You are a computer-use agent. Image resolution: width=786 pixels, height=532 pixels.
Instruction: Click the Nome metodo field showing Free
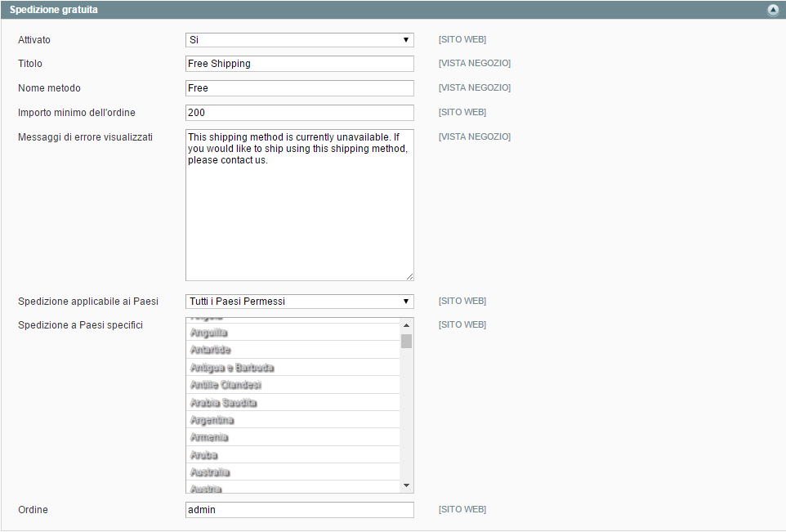(299, 87)
